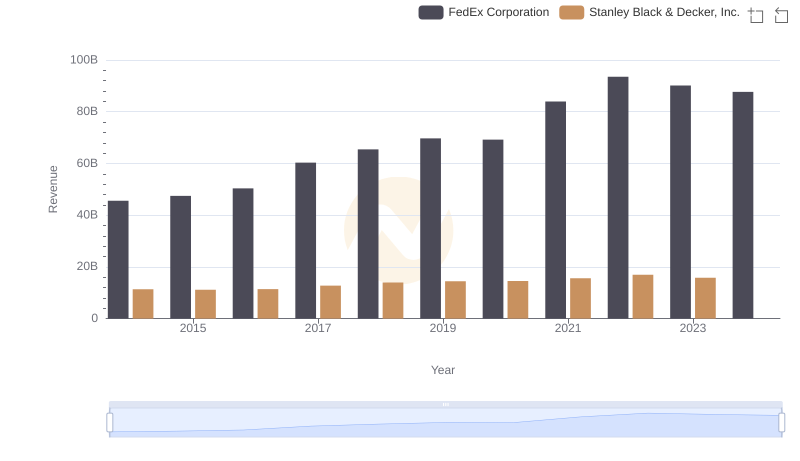Click the '2019' x-axis label

443,328
